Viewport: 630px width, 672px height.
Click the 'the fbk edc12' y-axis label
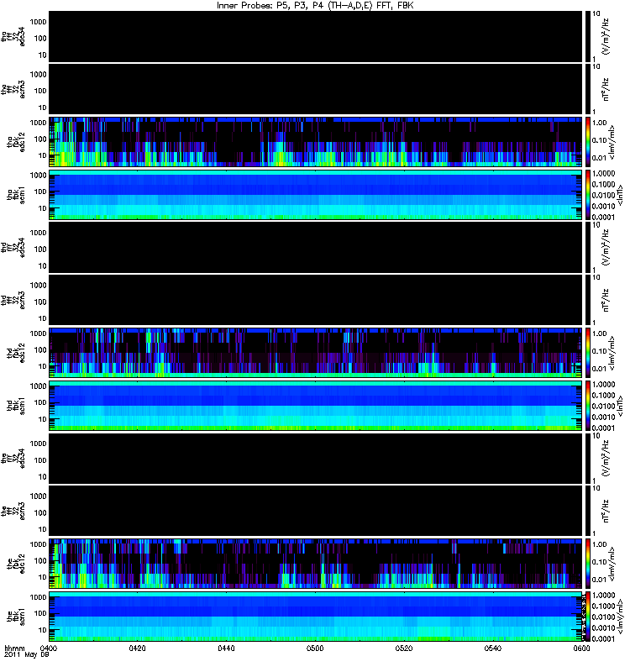(16, 564)
